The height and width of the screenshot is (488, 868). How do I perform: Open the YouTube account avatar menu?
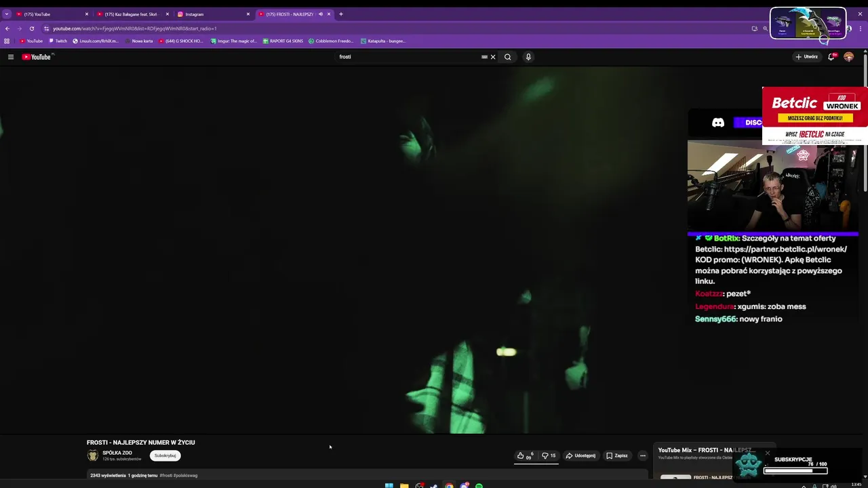click(848, 57)
